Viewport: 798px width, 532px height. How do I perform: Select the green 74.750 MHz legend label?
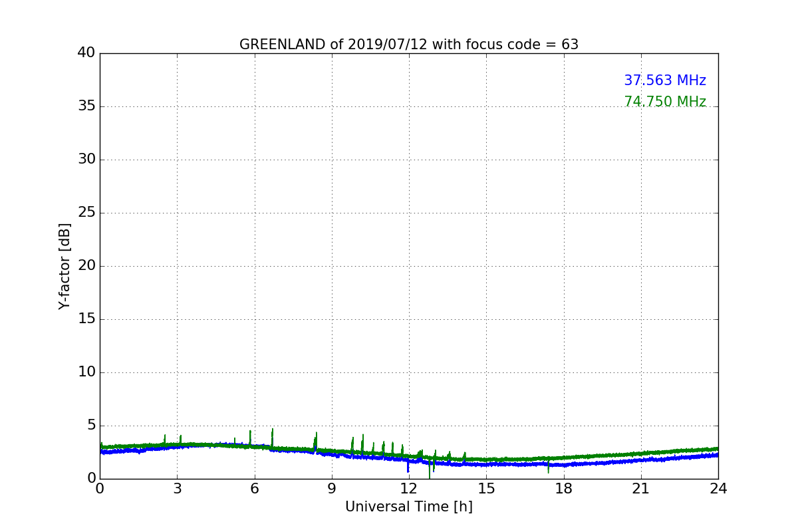pyautogui.click(x=665, y=102)
